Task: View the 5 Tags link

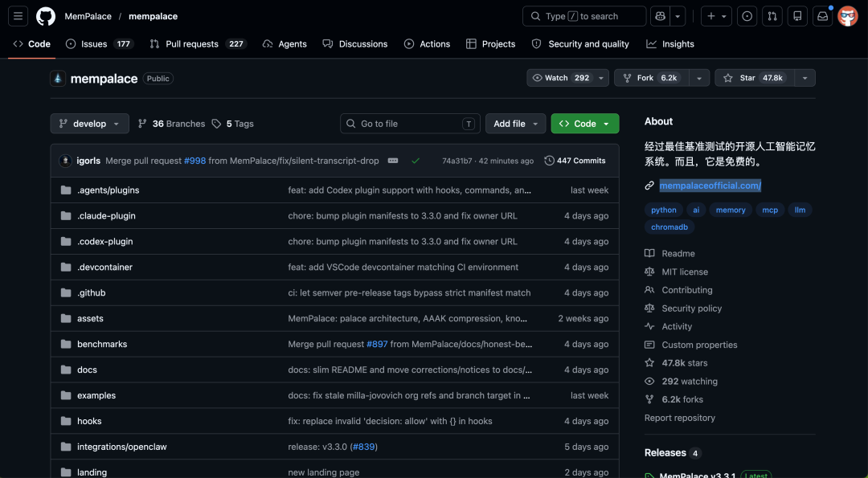Action: point(232,124)
